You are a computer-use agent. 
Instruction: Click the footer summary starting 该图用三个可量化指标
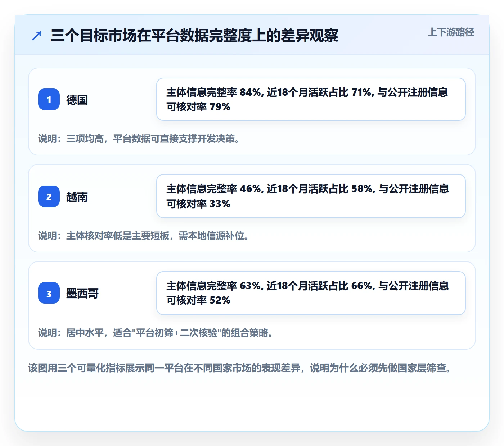click(x=240, y=368)
